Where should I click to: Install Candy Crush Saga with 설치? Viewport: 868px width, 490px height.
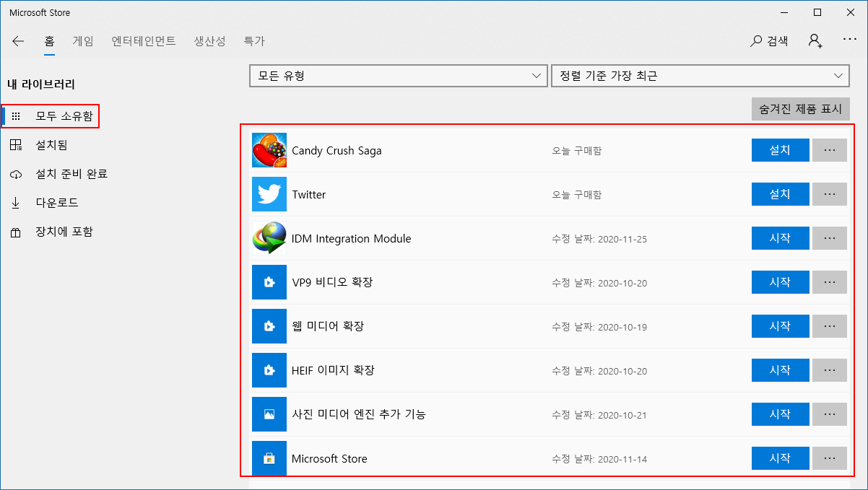[780, 150]
